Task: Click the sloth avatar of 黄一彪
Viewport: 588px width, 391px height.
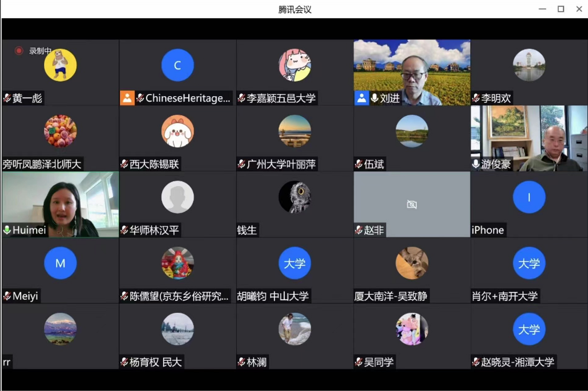Action: [x=60, y=65]
